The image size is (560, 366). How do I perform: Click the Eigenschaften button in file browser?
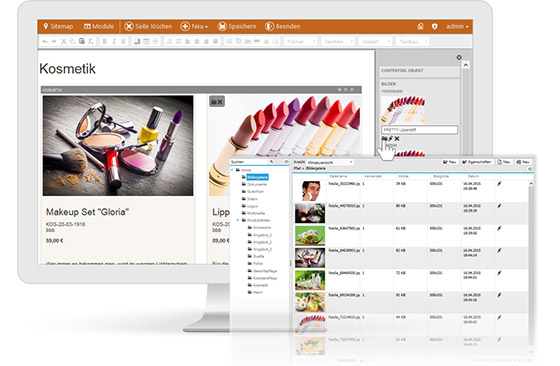(x=476, y=162)
